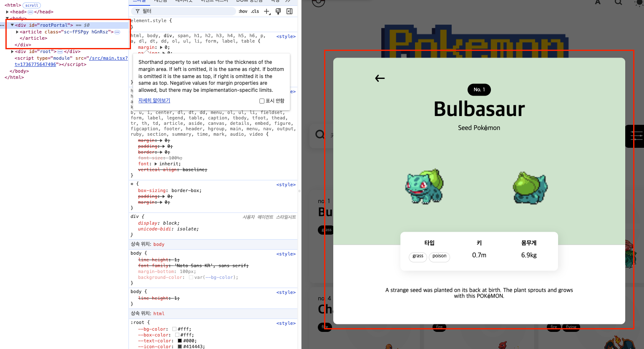
Task: Click the Seed Pokémon subtitle
Action: [x=479, y=128]
